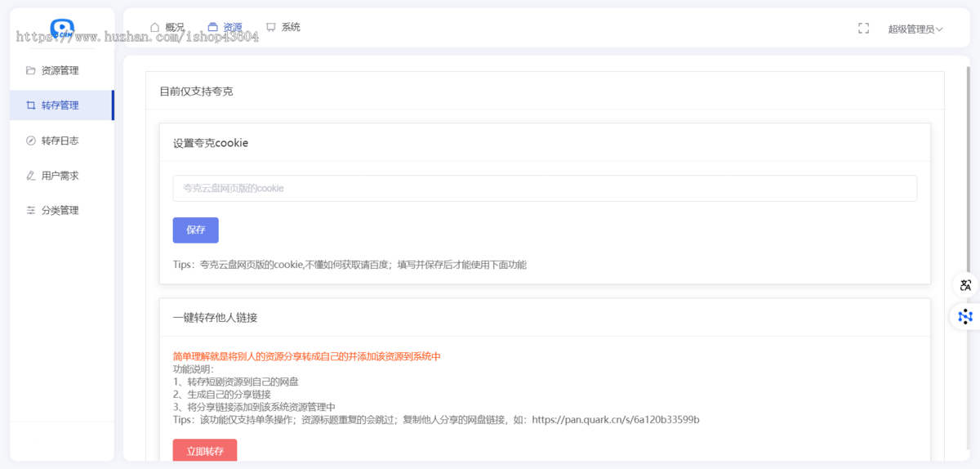980x469 pixels.
Task: Select 转存管理 sidebar item
Action: [x=62, y=105]
